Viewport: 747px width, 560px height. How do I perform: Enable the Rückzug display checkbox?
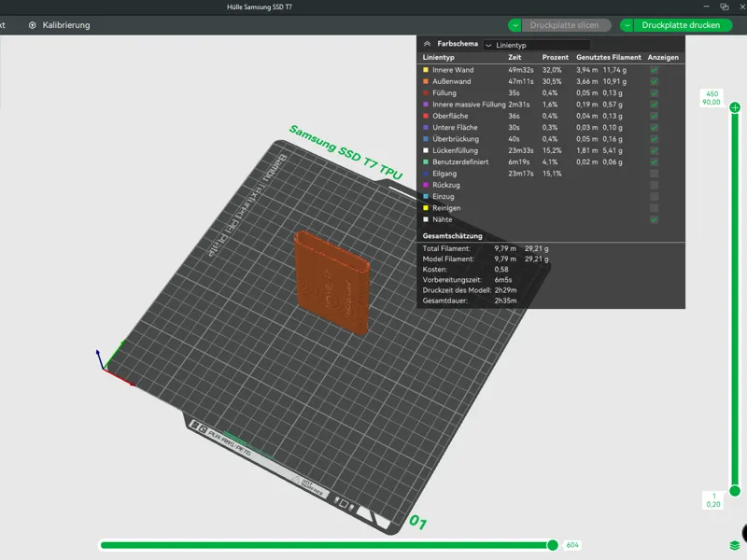(655, 185)
